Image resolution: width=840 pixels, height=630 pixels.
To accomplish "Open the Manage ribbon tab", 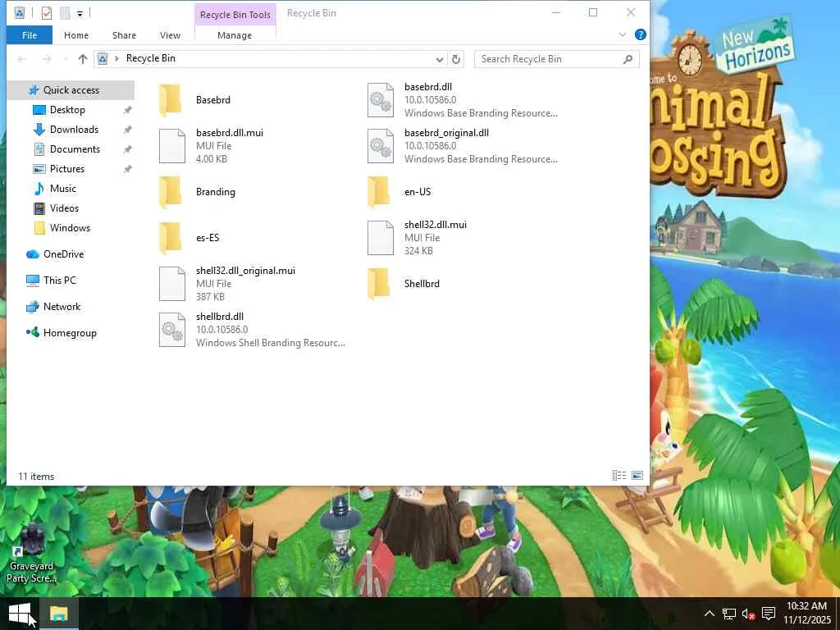I will (x=235, y=35).
